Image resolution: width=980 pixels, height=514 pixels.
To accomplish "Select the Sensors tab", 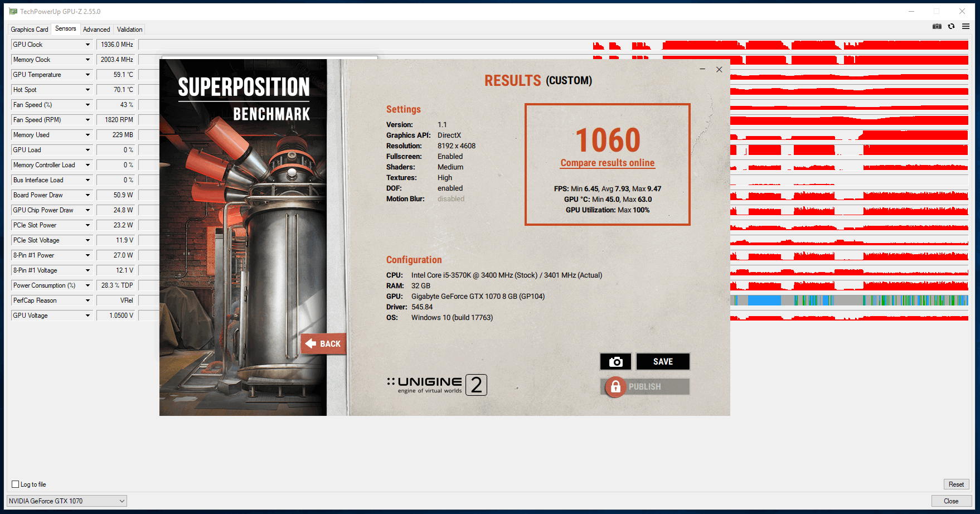I will [x=66, y=28].
